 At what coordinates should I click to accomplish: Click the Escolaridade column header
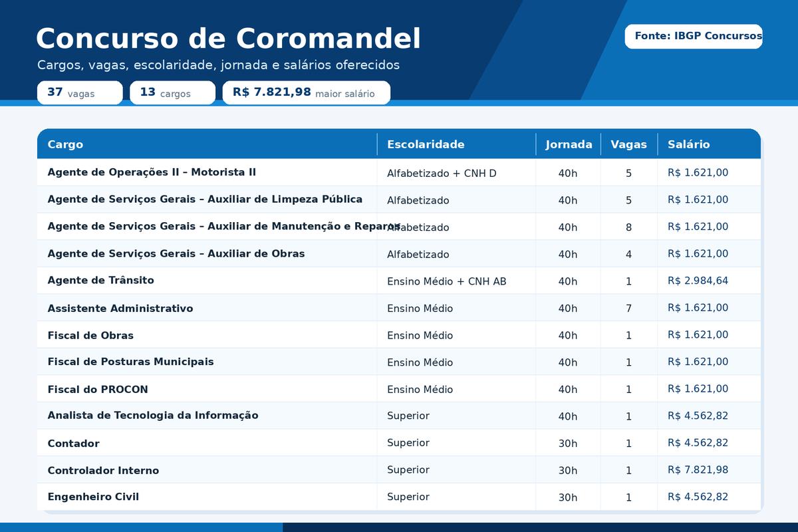point(426,144)
